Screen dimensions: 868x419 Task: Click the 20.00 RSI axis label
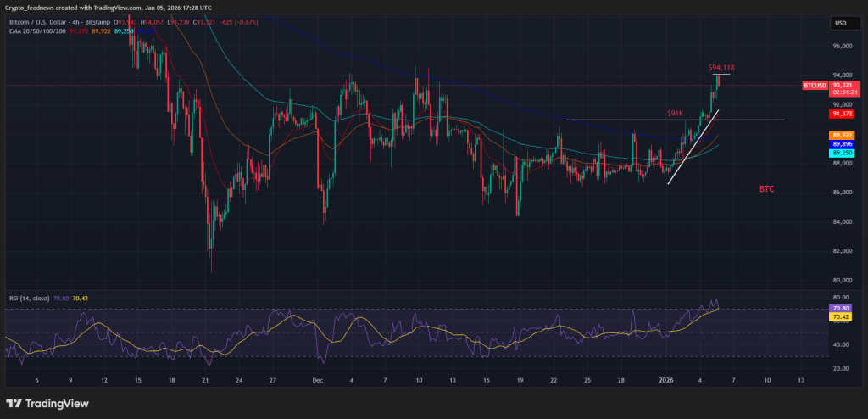840,368
